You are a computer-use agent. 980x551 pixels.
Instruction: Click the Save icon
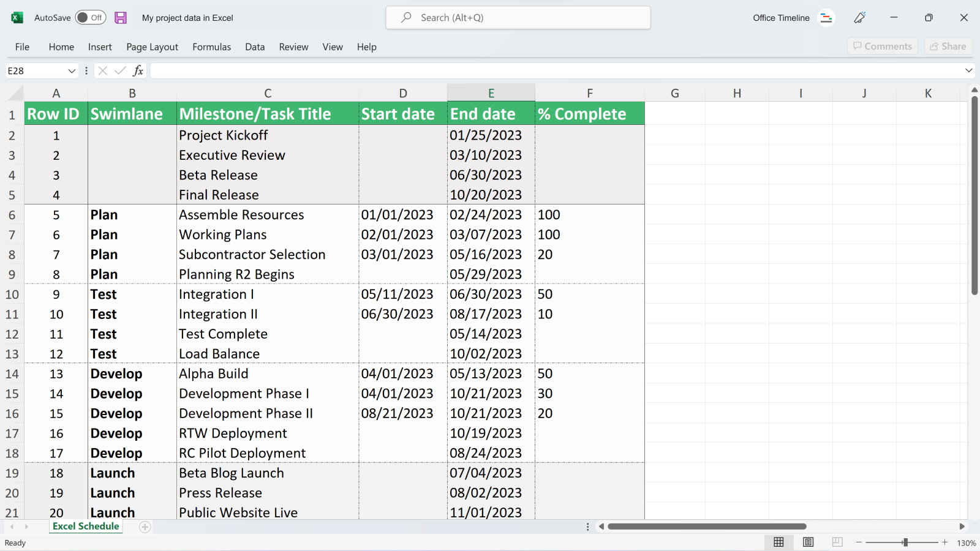point(121,18)
